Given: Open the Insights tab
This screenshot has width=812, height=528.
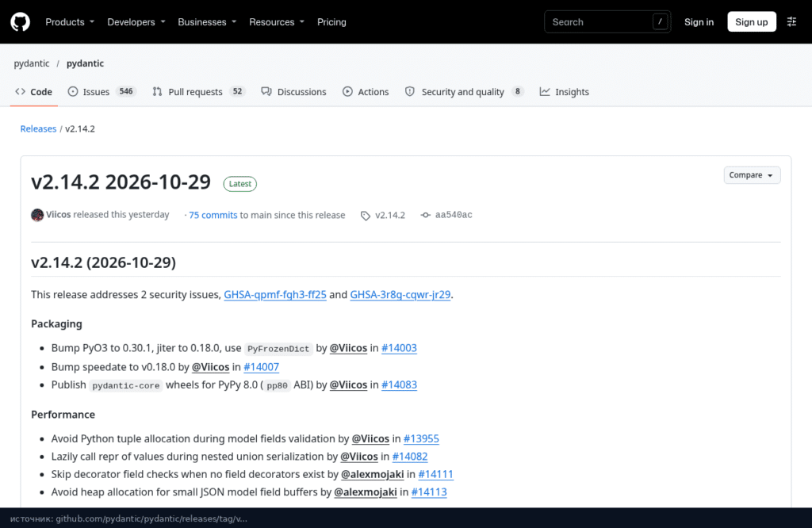Looking at the screenshot, I should click(x=564, y=92).
